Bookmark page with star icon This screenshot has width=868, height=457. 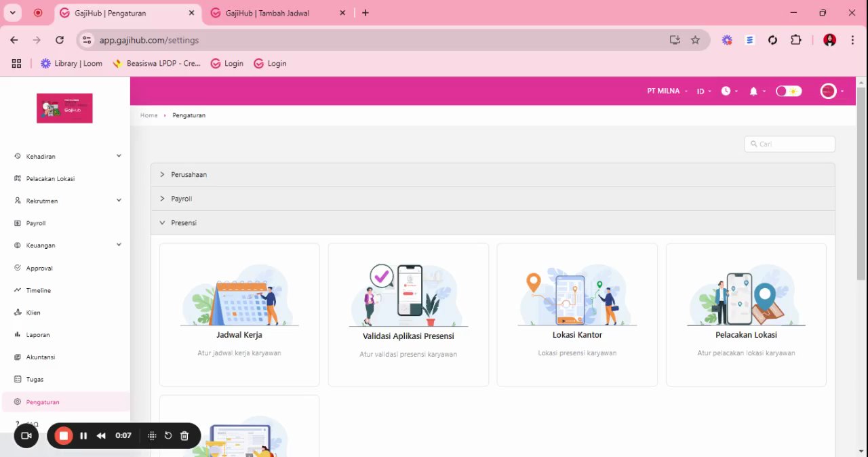point(695,40)
